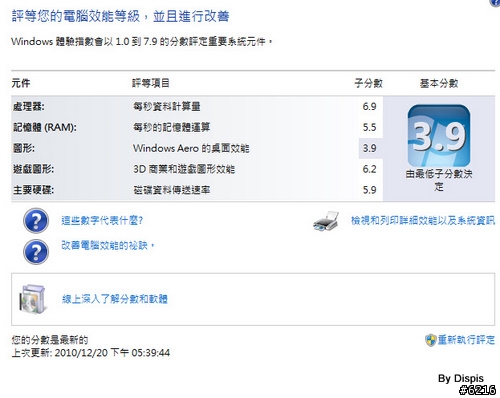Image resolution: width=500 pixels, height=398 pixels.
Task: Select the 圖形 row label
Action: (24, 148)
